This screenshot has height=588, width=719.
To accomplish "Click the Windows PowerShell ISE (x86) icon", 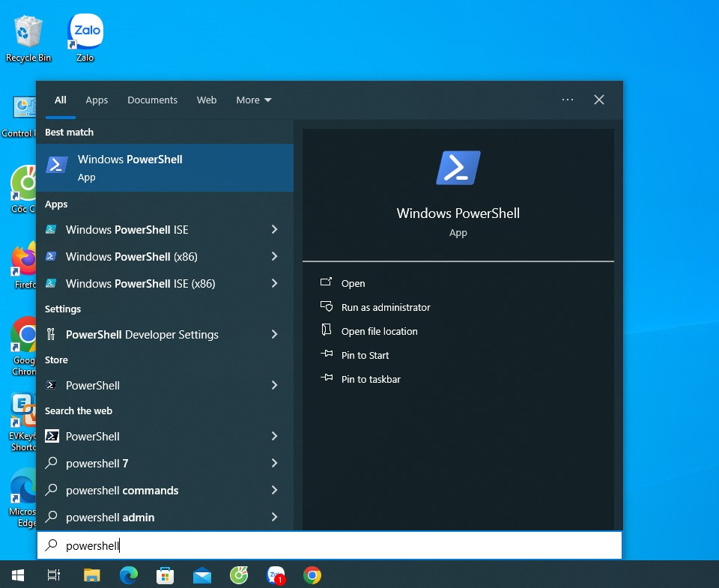I will [51, 283].
